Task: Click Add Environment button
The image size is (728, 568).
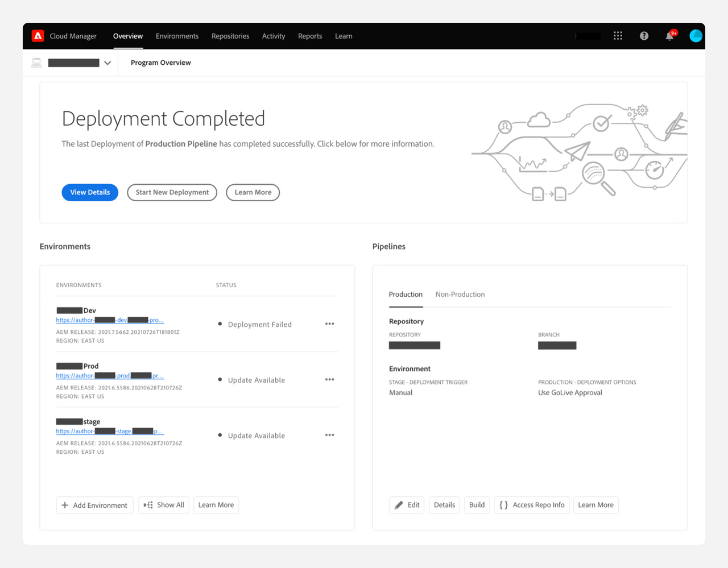Action: tap(94, 505)
